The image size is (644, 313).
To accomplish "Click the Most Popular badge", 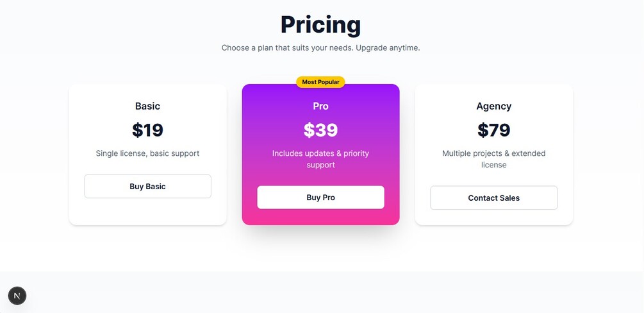I will tap(320, 82).
